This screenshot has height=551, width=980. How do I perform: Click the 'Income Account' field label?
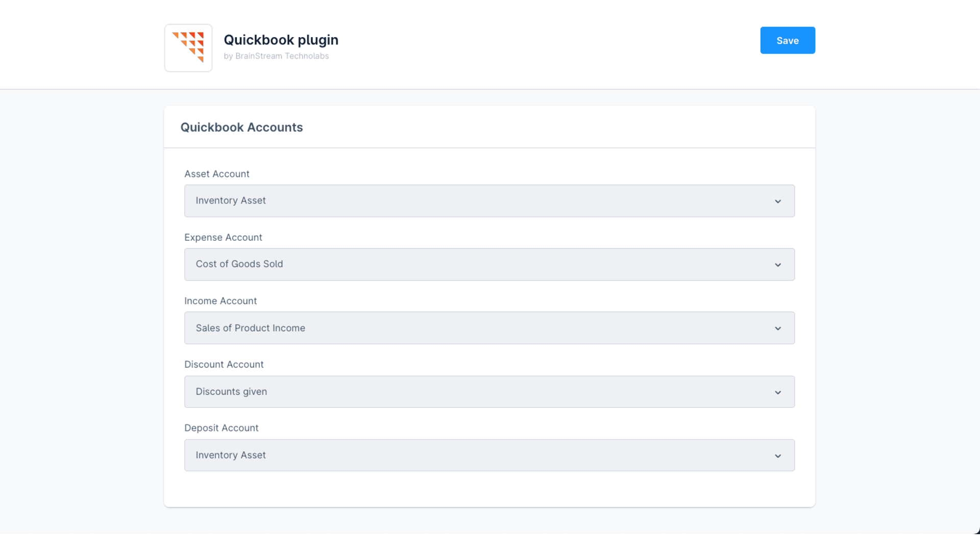tap(220, 301)
